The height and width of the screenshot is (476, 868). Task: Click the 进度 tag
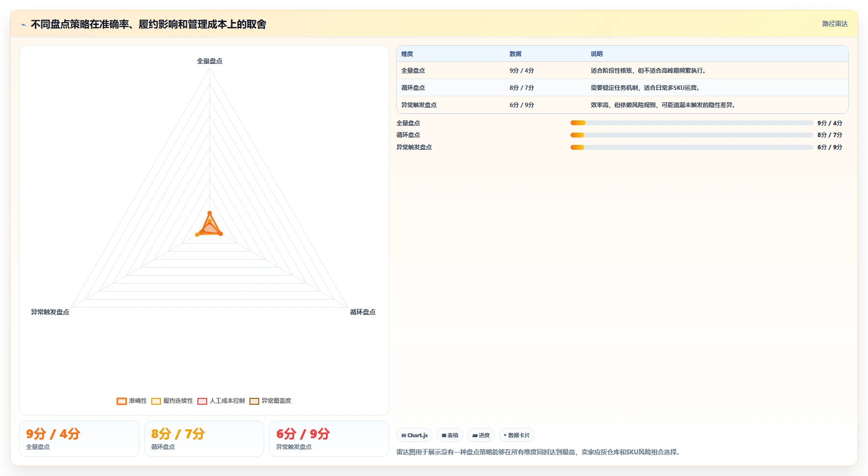click(481, 435)
